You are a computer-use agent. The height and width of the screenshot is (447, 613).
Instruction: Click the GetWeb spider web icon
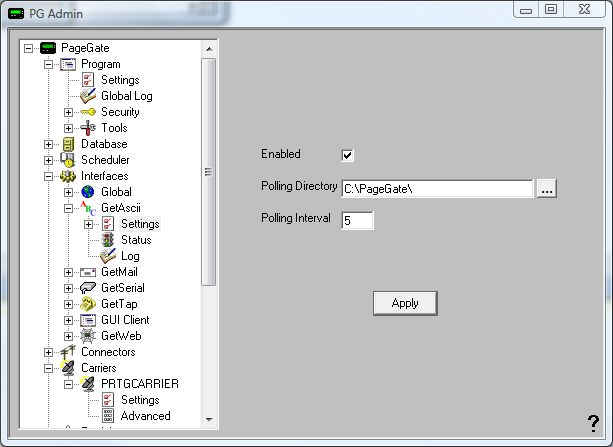pos(88,336)
